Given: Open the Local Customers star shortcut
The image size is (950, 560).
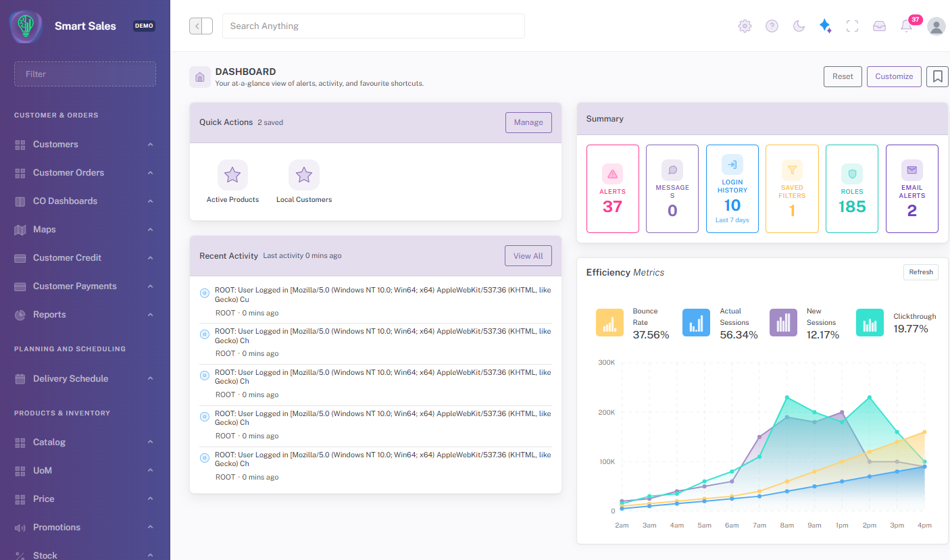Looking at the screenshot, I should coord(304,182).
